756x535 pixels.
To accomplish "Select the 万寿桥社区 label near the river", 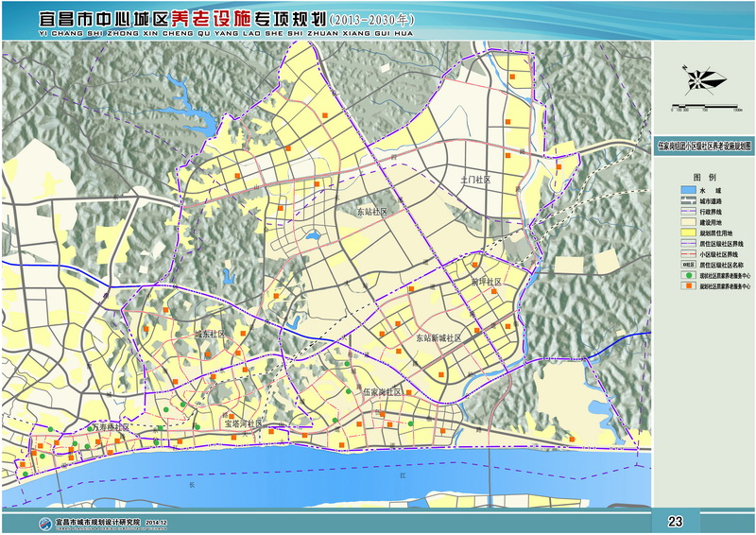I will coord(112,428).
